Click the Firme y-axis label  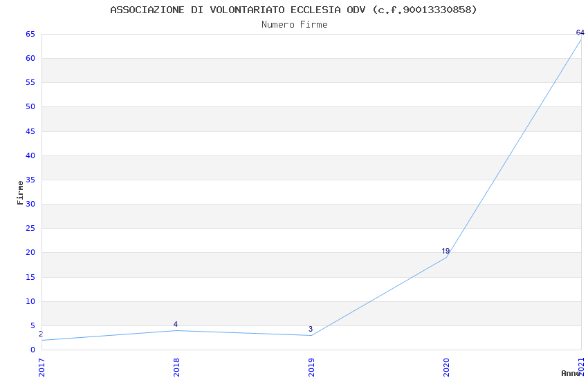tap(20, 193)
